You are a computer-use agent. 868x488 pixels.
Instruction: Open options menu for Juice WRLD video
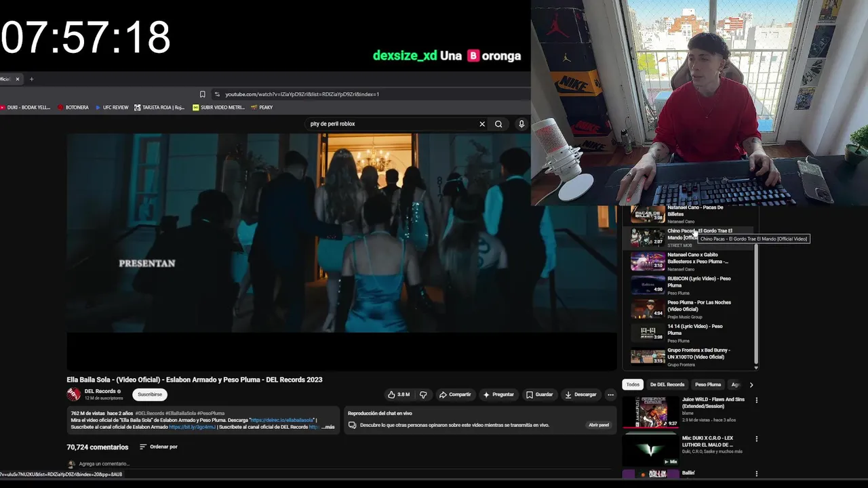click(757, 400)
